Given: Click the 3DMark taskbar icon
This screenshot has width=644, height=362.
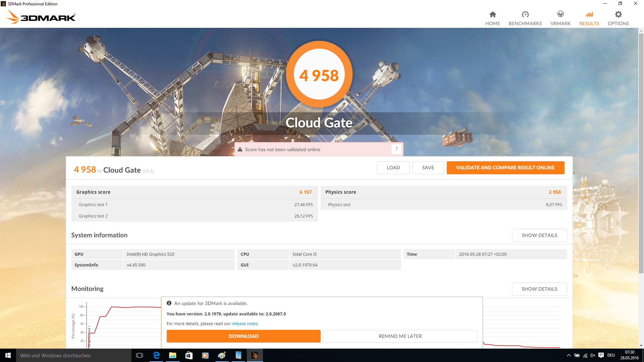Looking at the screenshot, I should [x=255, y=355].
